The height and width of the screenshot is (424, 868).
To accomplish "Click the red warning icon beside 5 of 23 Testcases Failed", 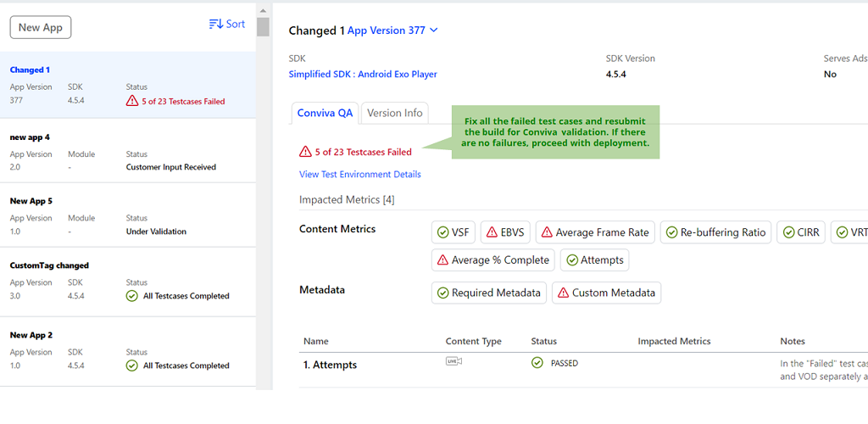I will [305, 152].
